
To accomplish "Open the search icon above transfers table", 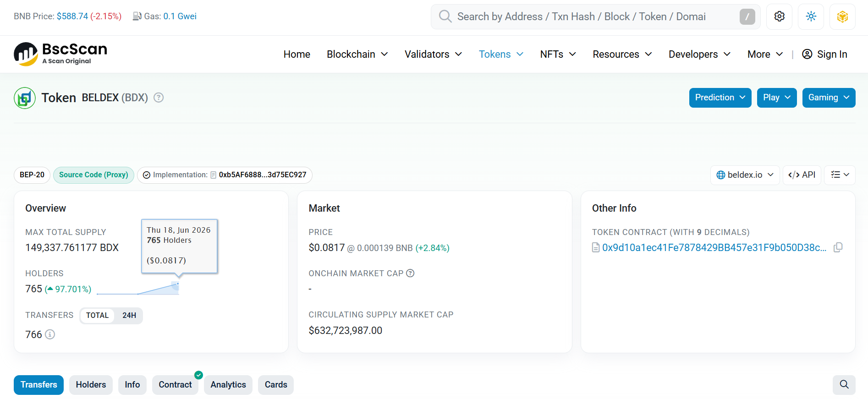I will 844,384.
